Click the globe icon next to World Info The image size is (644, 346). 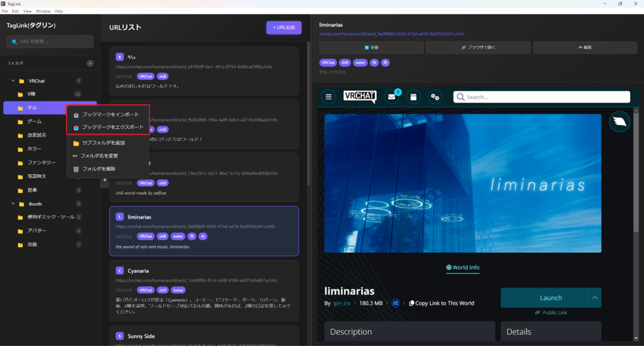coord(448,267)
